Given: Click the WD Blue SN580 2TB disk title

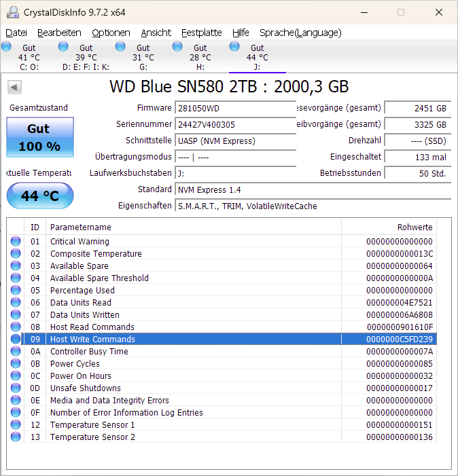Looking at the screenshot, I should coord(229,86).
